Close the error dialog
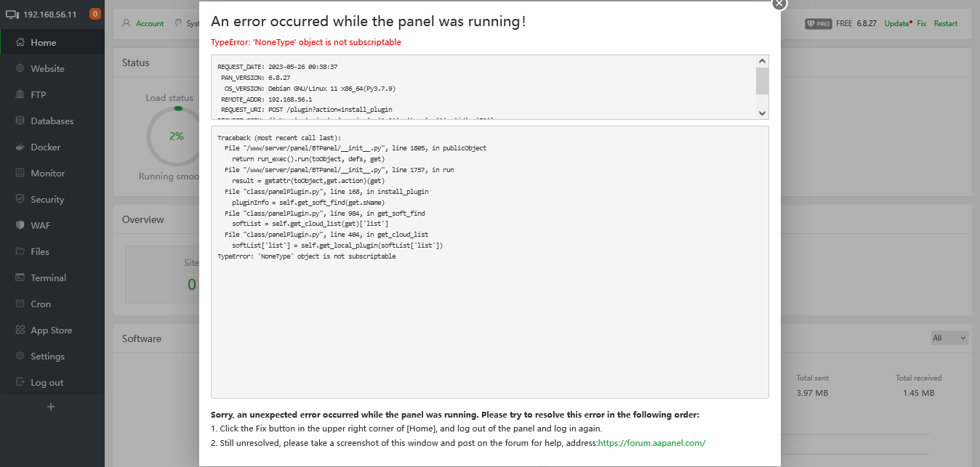 (x=779, y=4)
